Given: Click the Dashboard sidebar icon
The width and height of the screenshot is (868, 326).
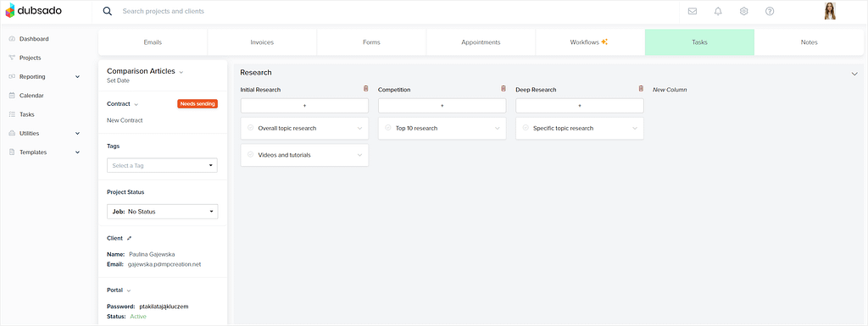Looking at the screenshot, I should [x=12, y=39].
